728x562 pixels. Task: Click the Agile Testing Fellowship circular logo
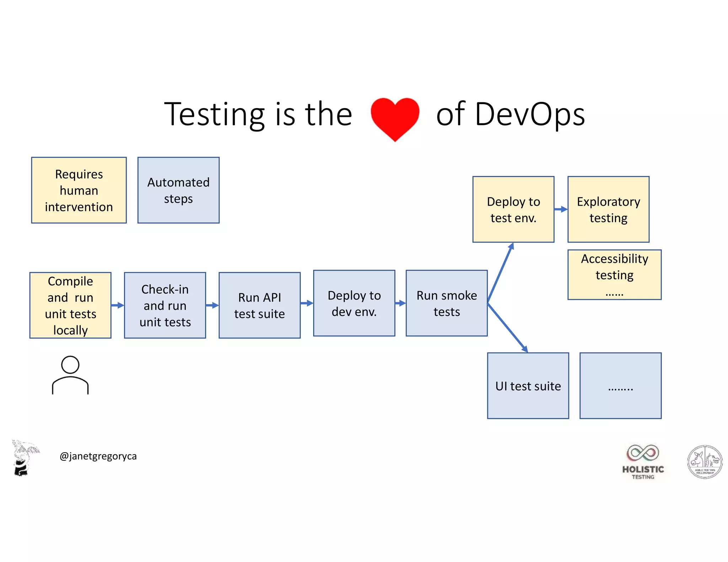705,461
